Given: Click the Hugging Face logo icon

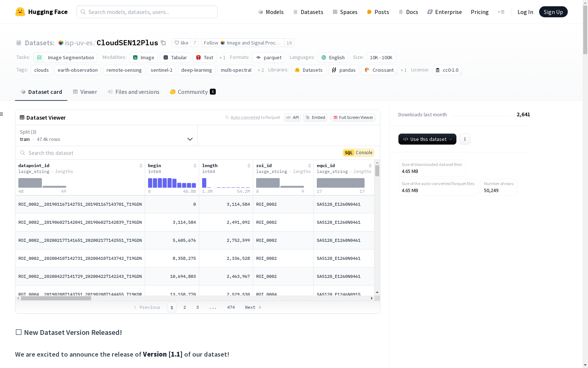Looking at the screenshot, I should (x=20, y=12).
